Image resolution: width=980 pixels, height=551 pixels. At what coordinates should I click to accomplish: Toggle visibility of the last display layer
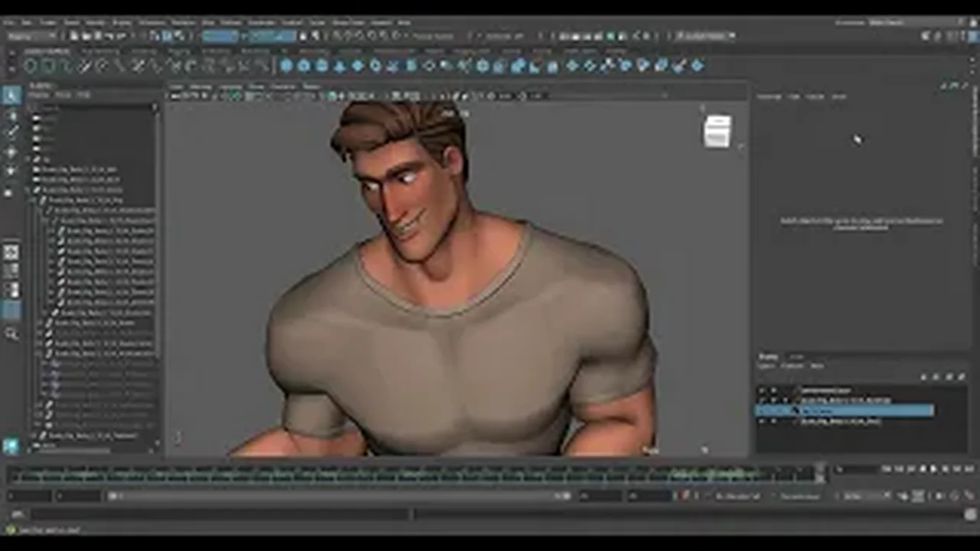[762, 421]
